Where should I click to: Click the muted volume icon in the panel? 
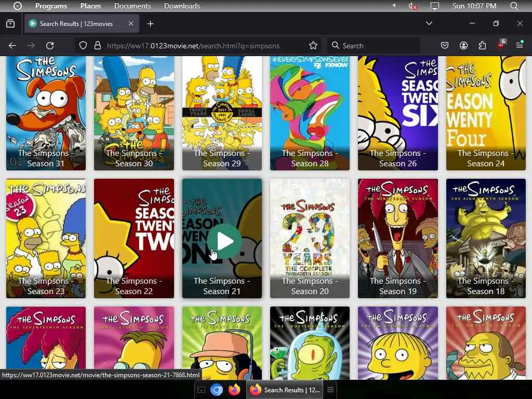coord(412,6)
